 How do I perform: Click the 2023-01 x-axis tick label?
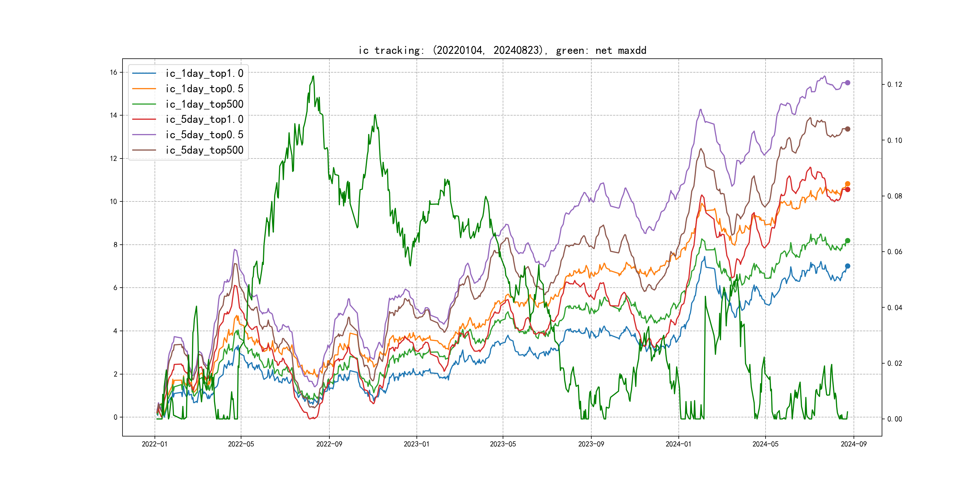click(x=416, y=444)
